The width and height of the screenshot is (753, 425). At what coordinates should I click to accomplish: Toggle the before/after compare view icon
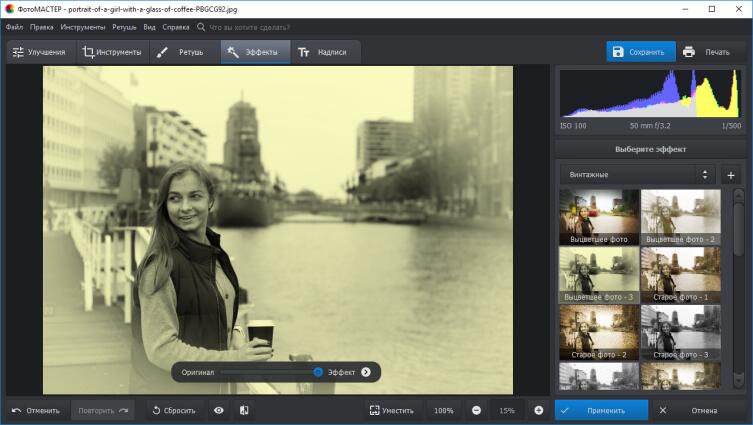pyautogui.click(x=243, y=410)
